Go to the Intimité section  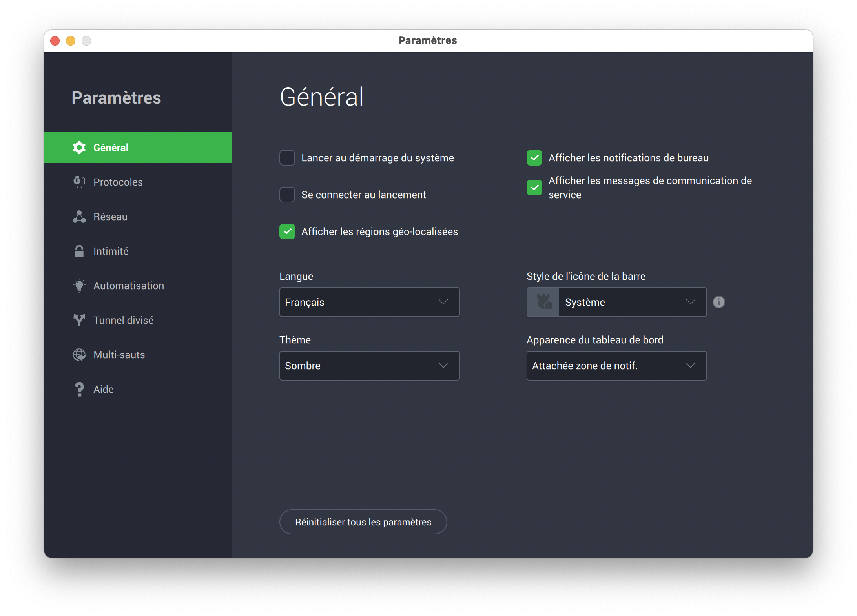point(138,251)
